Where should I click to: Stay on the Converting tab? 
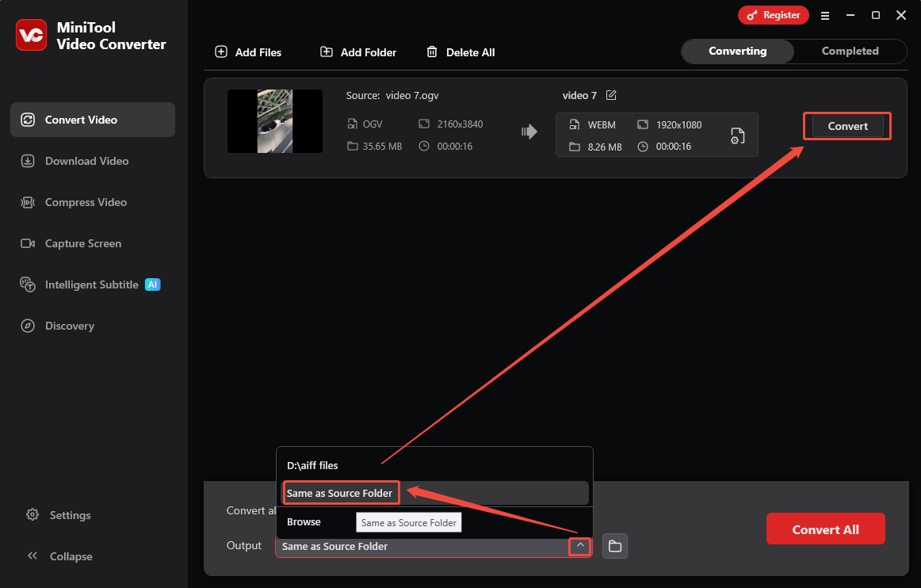coord(737,51)
